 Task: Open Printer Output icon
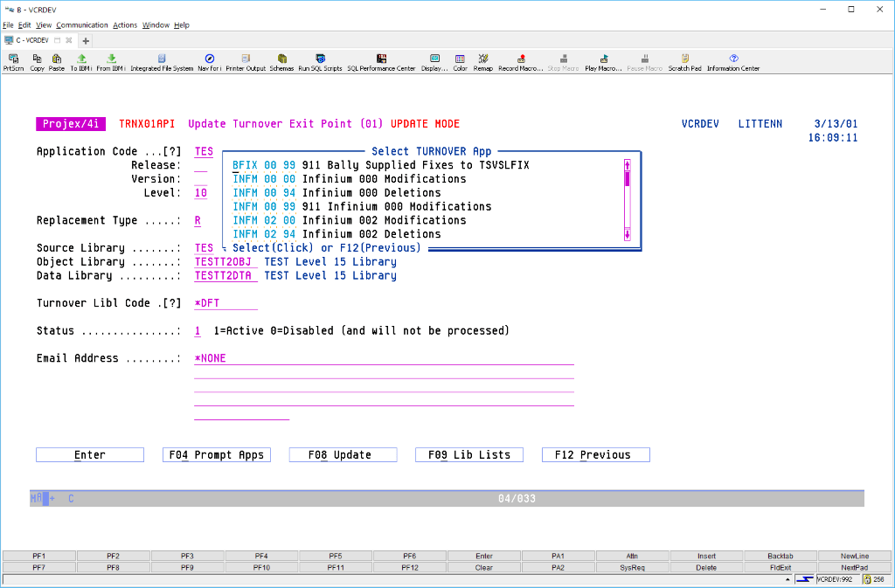pyautogui.click(x=246, y=62)
